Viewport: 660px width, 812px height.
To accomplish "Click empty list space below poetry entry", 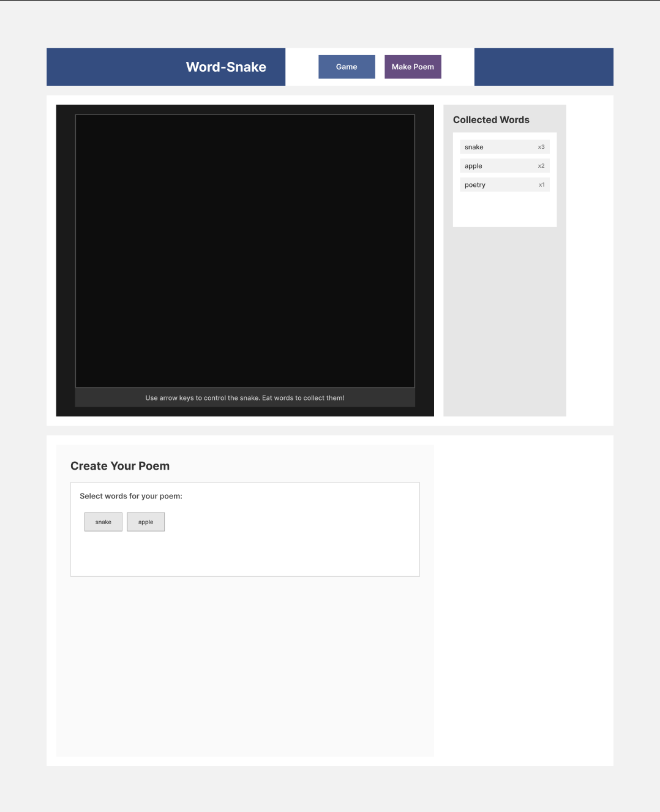I will click(504, 209).
